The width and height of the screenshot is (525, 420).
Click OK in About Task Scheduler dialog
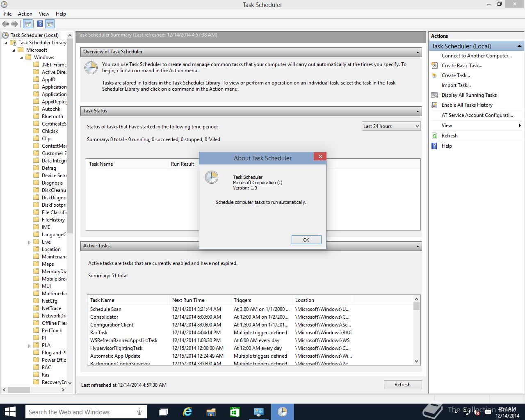(x=306, y=240)
